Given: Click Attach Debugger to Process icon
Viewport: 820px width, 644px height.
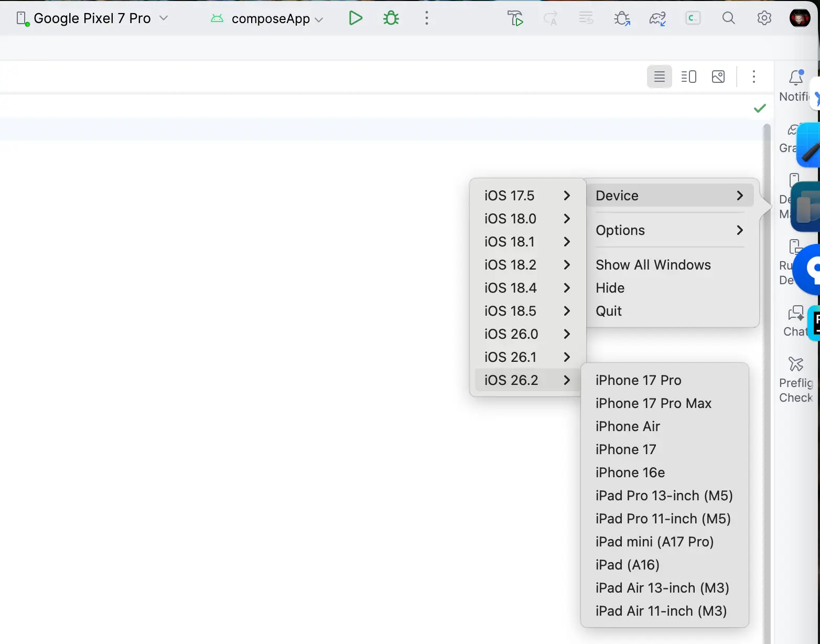Looking at the screenshot, I should point(622,19).
